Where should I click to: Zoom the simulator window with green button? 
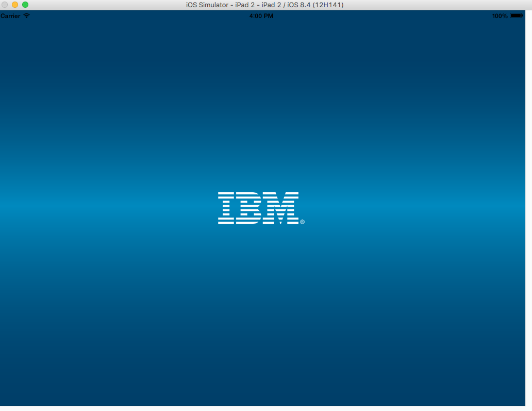(x=25, y=5)
